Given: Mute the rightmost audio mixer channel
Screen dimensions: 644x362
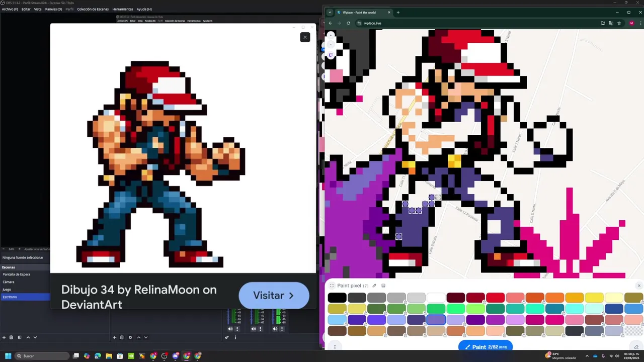Looking at the screenshot, I should coord(275,329).
